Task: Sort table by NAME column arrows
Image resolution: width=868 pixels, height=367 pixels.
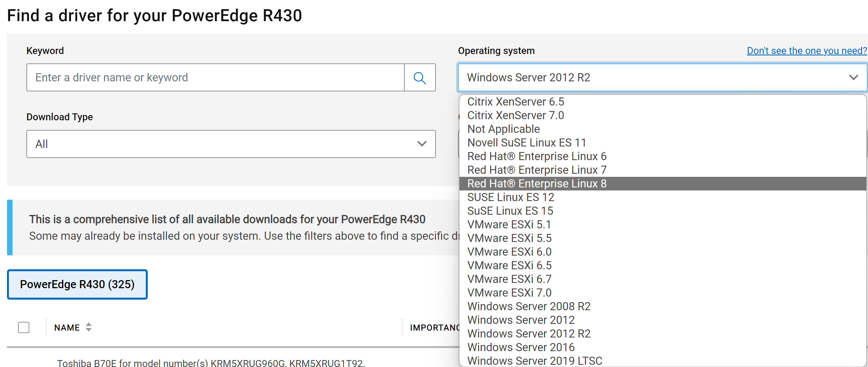Action: 89,327
